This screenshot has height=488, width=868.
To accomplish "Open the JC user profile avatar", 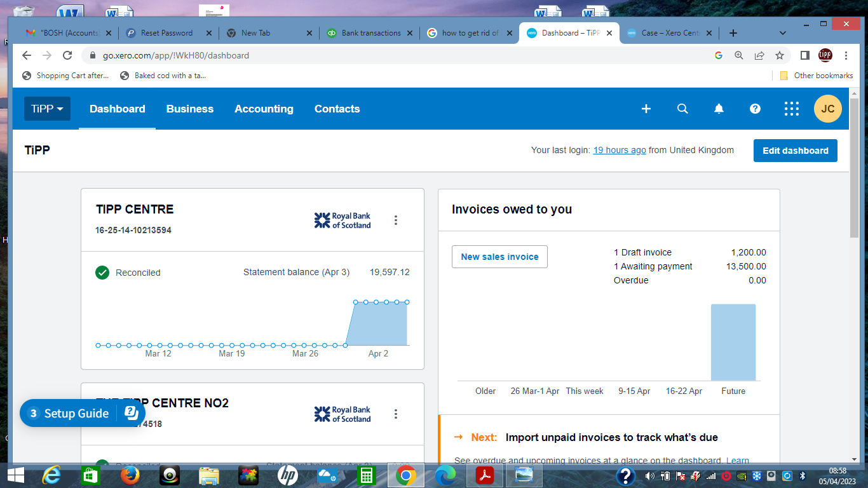I will pos(828,109).
